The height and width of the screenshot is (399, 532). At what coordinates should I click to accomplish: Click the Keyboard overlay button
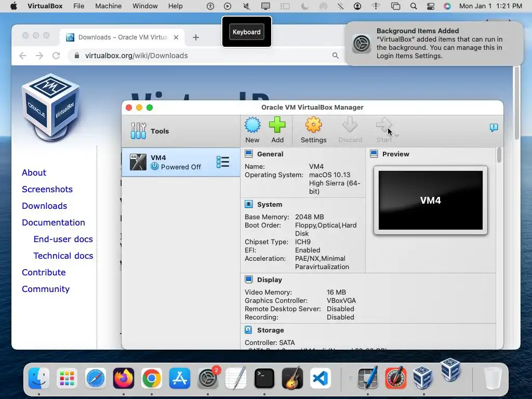point(247,32)
